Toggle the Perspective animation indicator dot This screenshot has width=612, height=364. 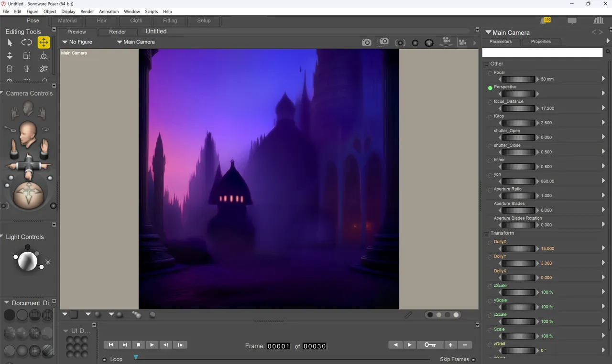point(490,88)
